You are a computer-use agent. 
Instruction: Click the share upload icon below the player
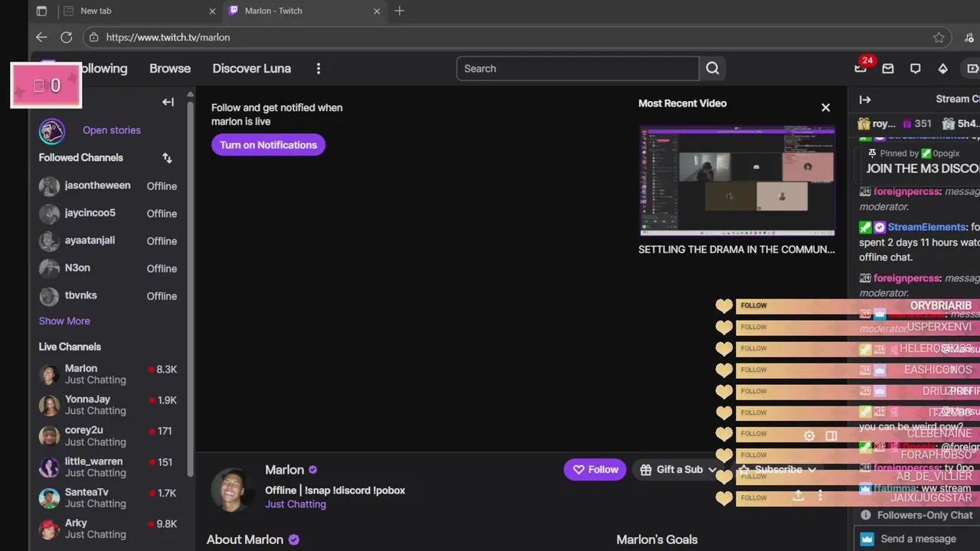798,496
